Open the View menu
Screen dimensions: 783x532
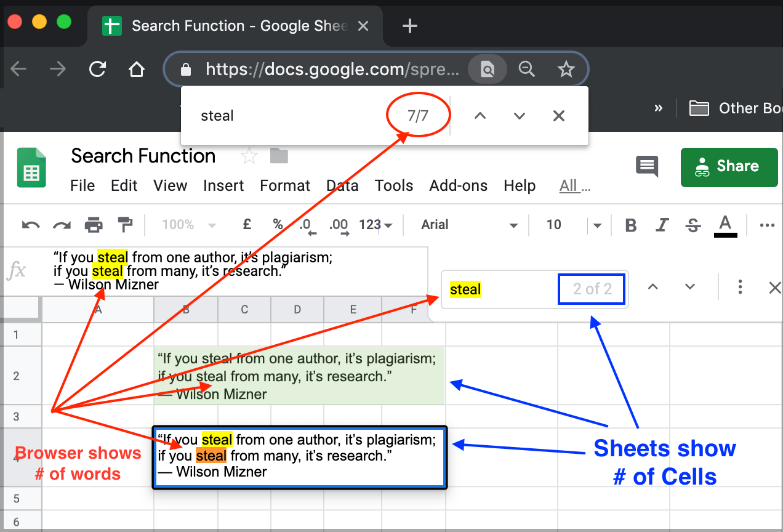(170, 185)
